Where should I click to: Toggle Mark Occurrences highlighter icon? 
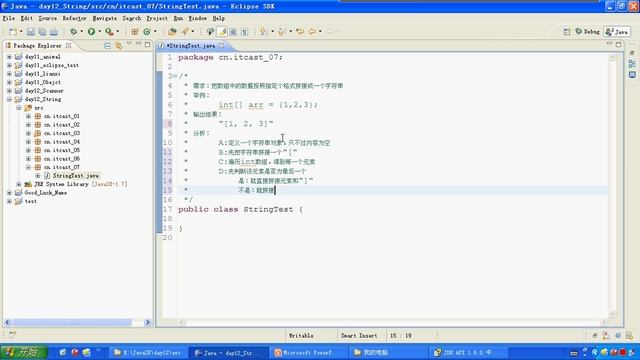click(x=222, y=31)
